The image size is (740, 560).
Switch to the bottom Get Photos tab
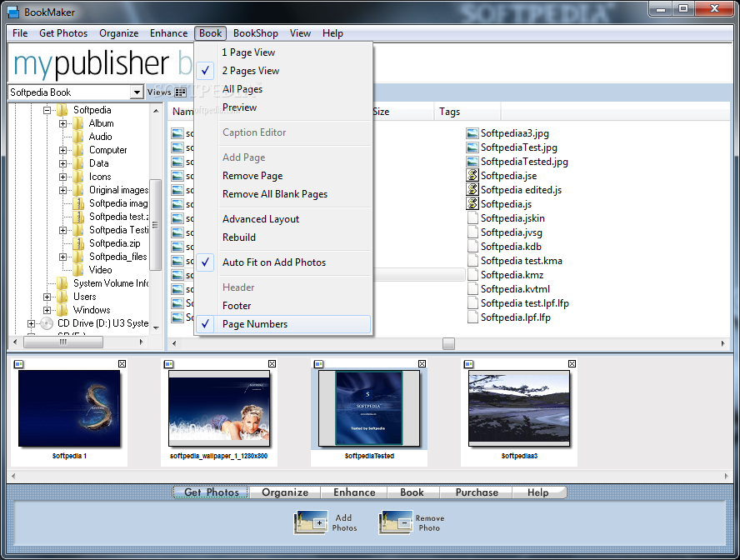pyautogui.click(x=212, y=492)
